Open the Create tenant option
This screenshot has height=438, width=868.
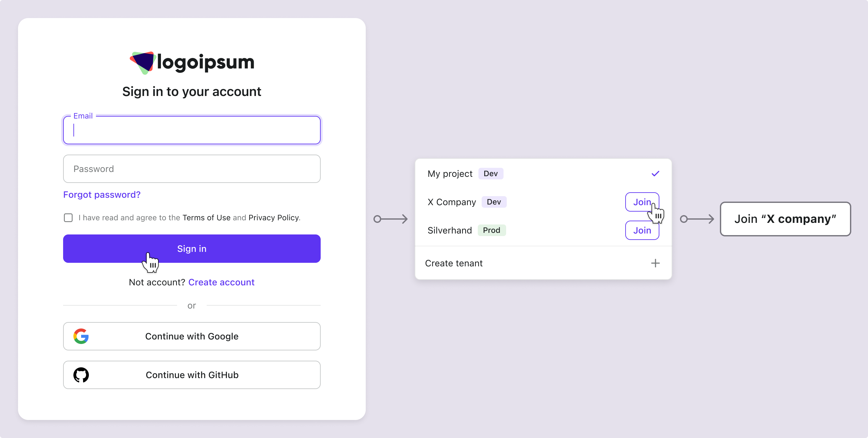click(x=454, y=263)
